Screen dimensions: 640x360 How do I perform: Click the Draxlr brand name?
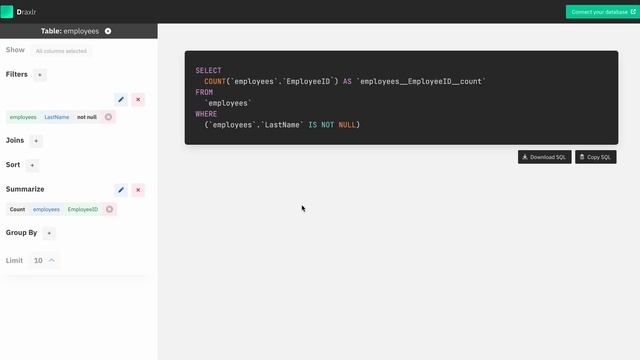[26, 12]
